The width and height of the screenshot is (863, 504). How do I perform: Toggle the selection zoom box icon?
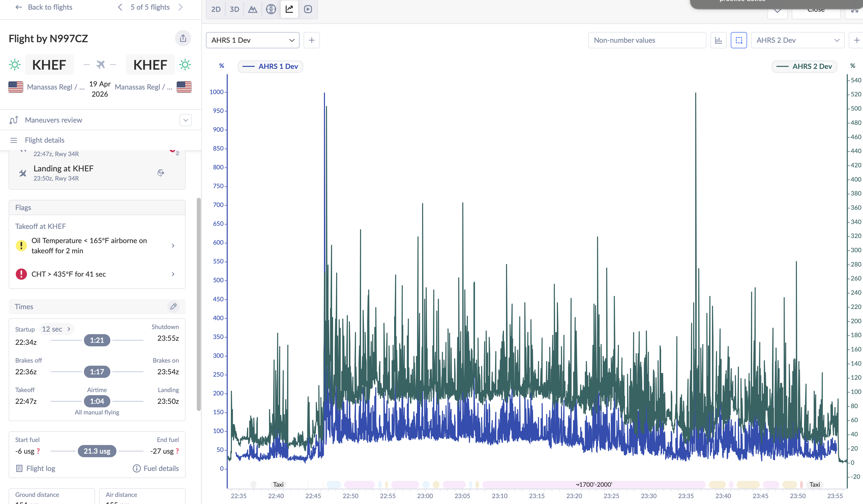click(739, 40)
